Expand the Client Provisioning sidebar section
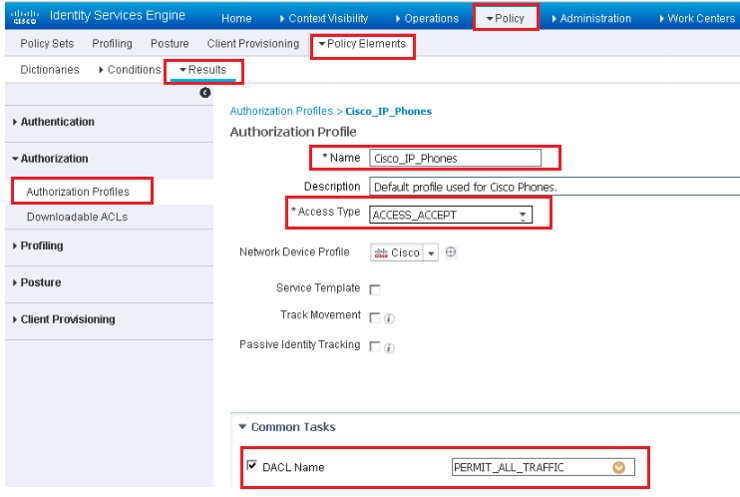This screenshot has height=497, width=740. point(64,320)
